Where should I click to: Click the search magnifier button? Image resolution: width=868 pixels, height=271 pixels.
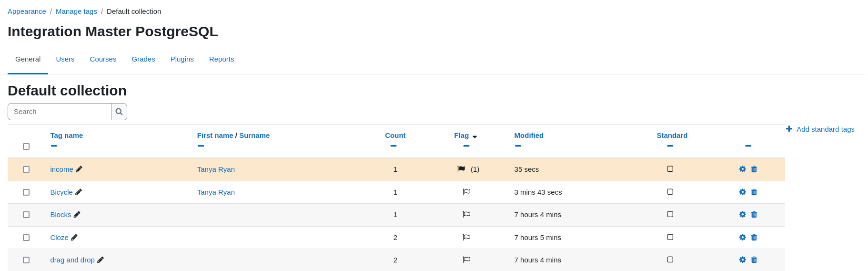[x=119, y=112]
